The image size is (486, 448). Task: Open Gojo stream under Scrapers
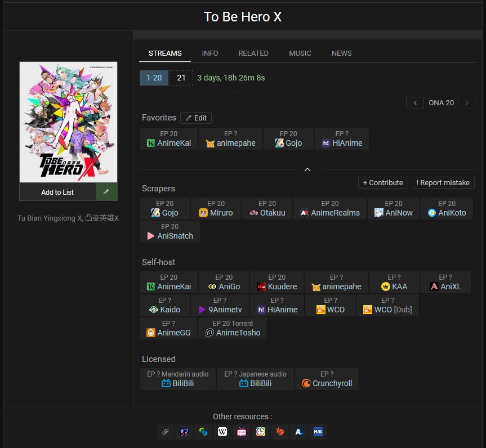164,208
